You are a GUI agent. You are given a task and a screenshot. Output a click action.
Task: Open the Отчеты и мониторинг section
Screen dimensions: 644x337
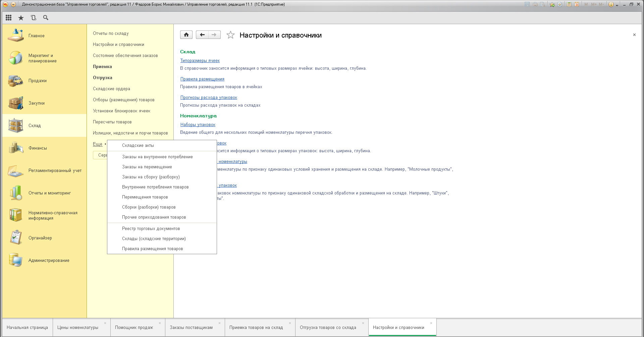coord(44,193)
